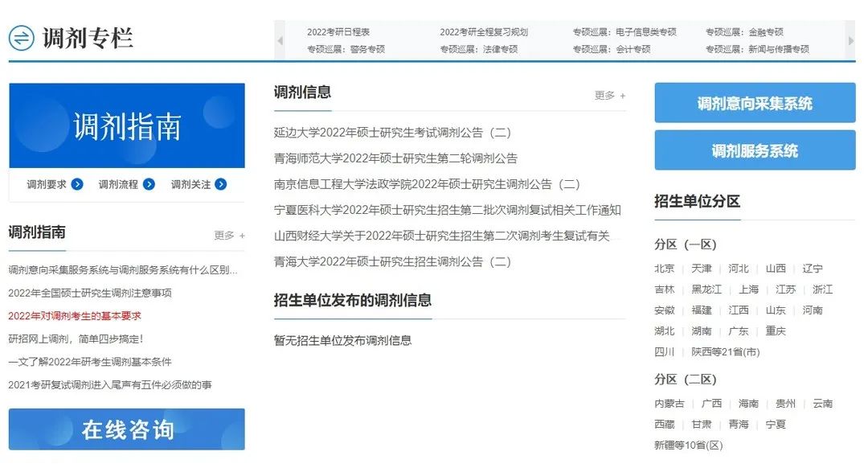The height and width of the screenshot is (468, 868).
Task: Expand 更多 + in 调剂指南 section
Action: (229, 236)
